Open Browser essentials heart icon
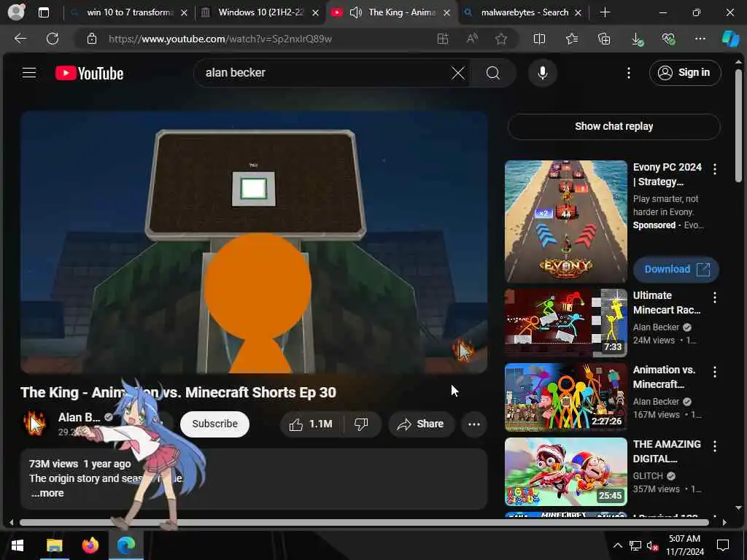The image size is (747, 560). pos(668,39)
